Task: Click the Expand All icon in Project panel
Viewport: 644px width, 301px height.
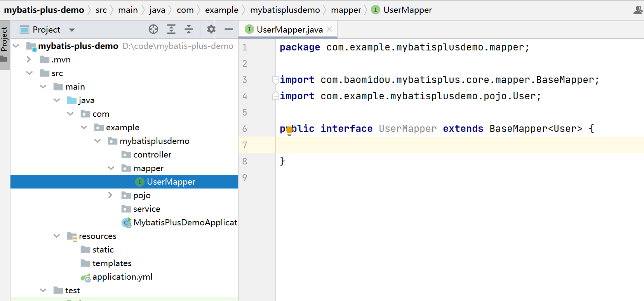Action: pyautogui.click(x=171, y=29)
